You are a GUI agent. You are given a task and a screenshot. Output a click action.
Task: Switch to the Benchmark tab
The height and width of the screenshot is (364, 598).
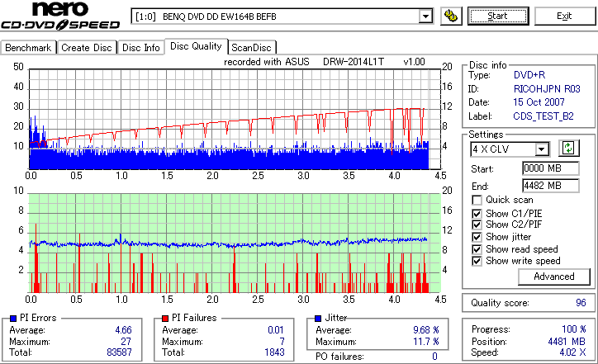(x=28, y=48)
